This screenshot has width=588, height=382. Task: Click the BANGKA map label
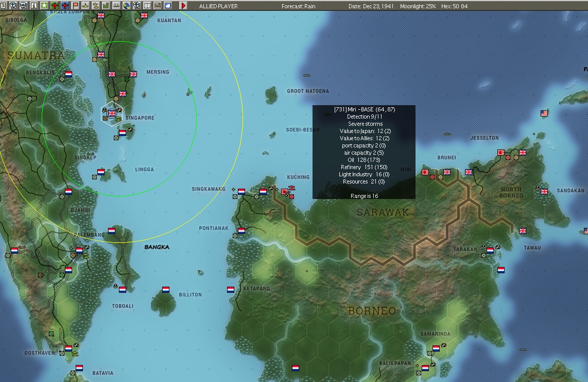(x=157, y=247)
